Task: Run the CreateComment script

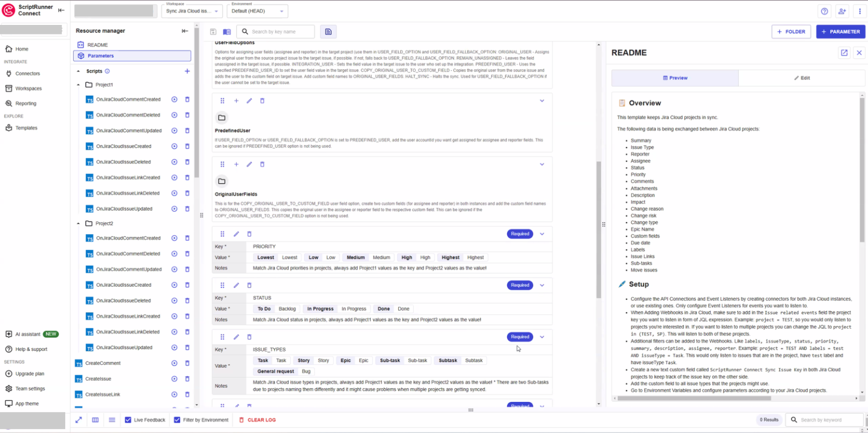Action: pos(175,363)
